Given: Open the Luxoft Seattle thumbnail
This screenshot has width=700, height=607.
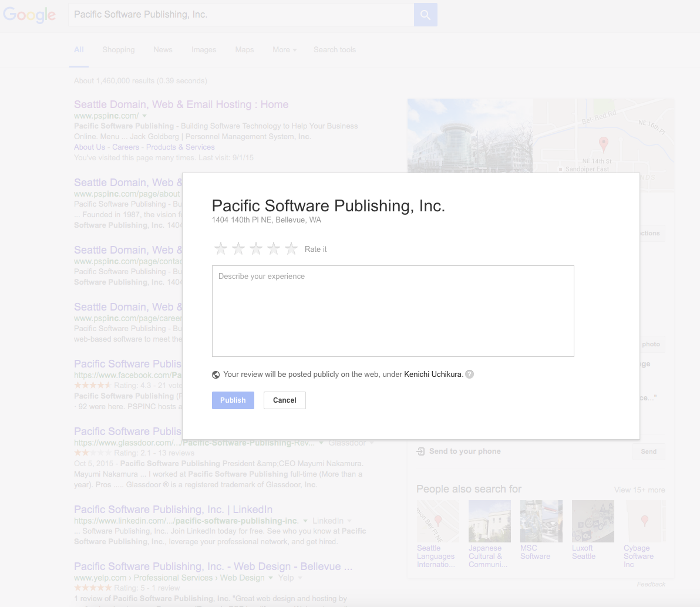Looking at the screenshot, I should (x=593, y=521).
